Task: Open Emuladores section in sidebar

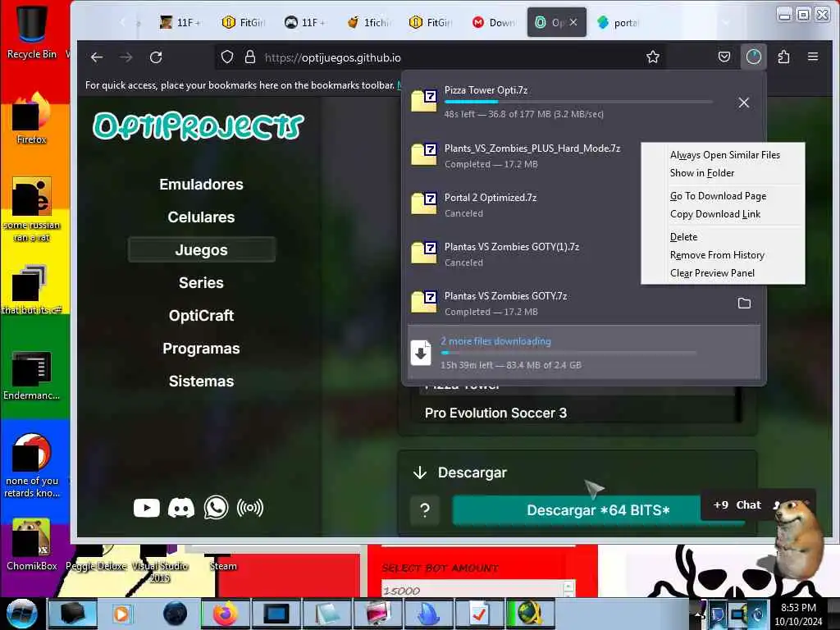Action: (202, 185)
